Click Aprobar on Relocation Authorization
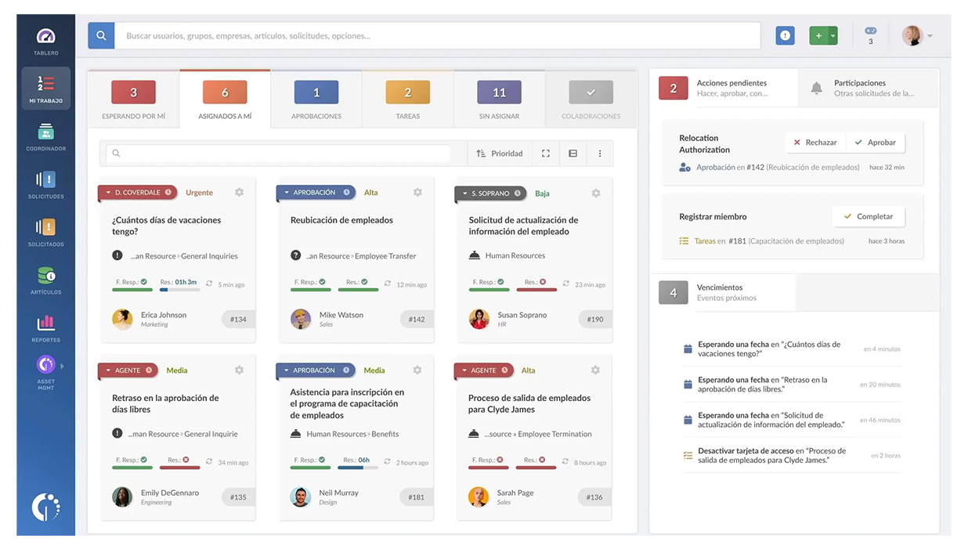 click(876, 143)
